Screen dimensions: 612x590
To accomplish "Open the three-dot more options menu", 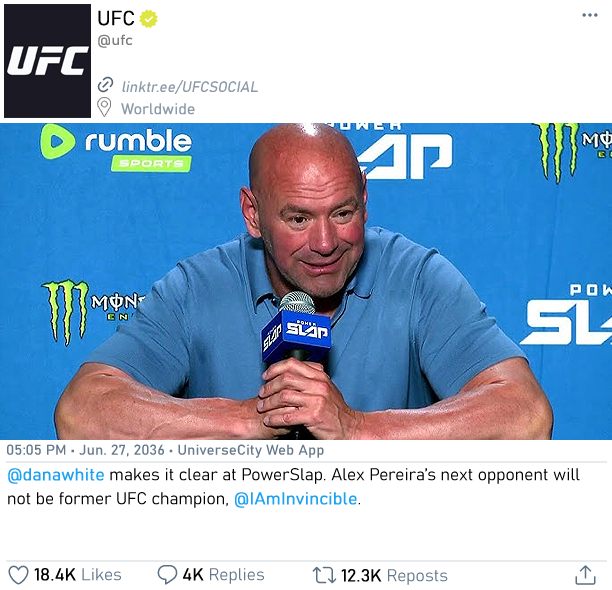I will coord(589,15).
